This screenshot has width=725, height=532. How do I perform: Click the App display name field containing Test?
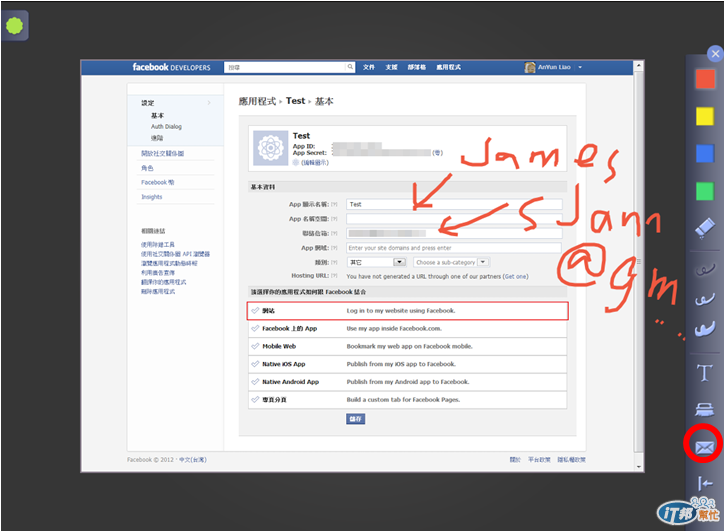(454, 204)
